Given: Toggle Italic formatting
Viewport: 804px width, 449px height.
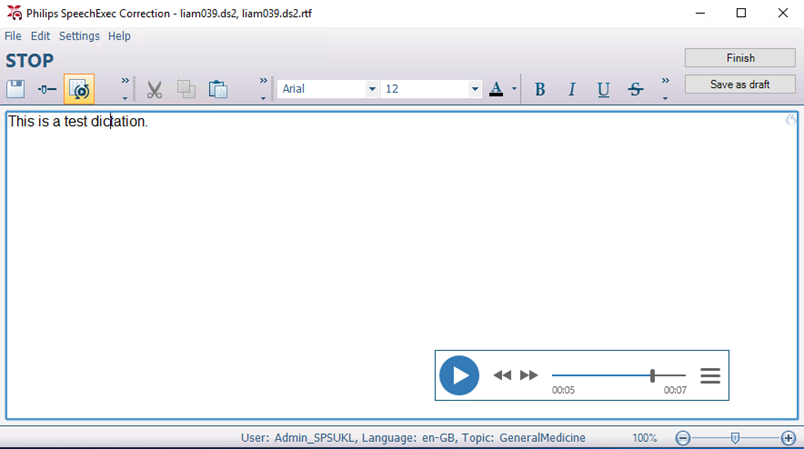Looking at the screenshot, I should 572,90.
